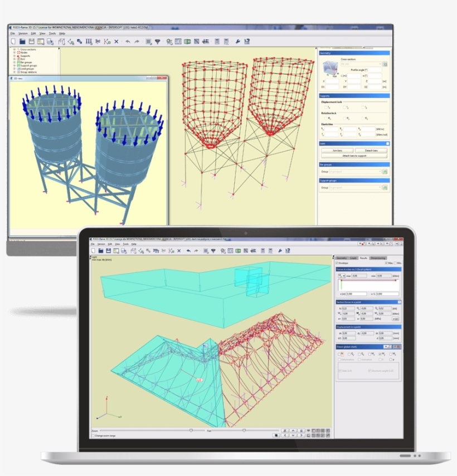Screen dimensions: 457x476
Task: Click the new document icon
Action: pos(13,41)
